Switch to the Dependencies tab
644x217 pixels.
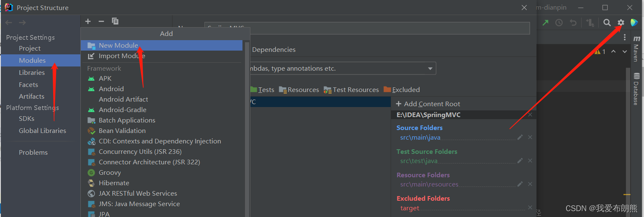point(274,49)
